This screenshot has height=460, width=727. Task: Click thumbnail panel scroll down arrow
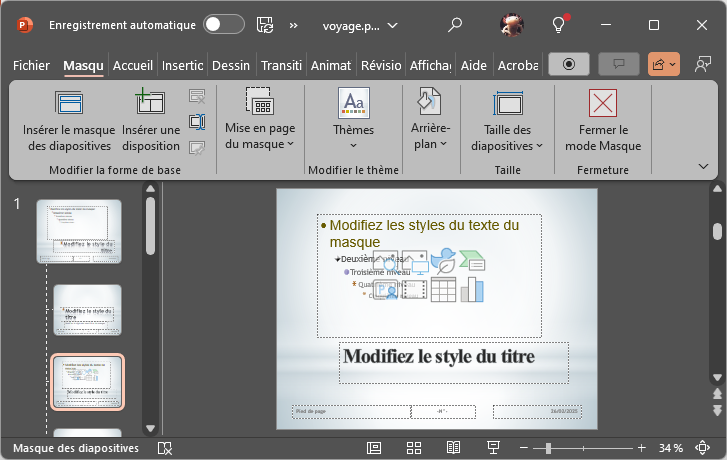pyautogui.click(x=150, y=428)
